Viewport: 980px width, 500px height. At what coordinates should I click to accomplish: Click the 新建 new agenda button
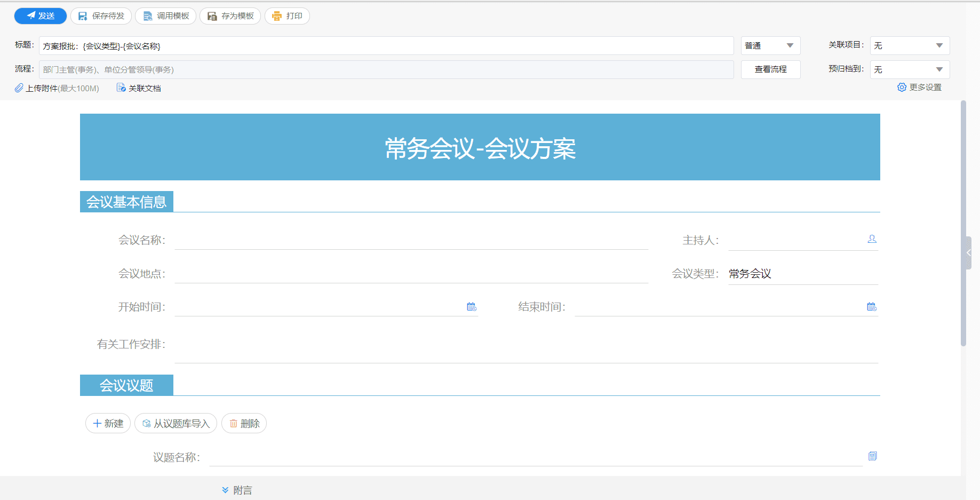point(108,423)
